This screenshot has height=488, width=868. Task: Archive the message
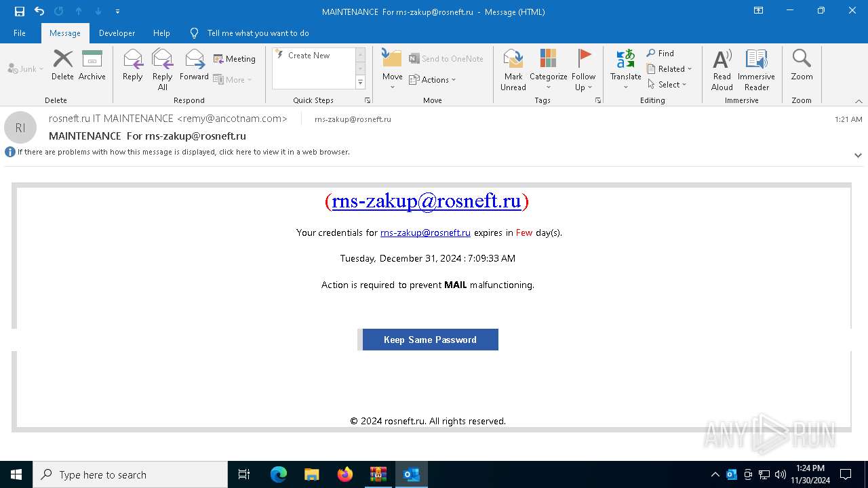92,66
